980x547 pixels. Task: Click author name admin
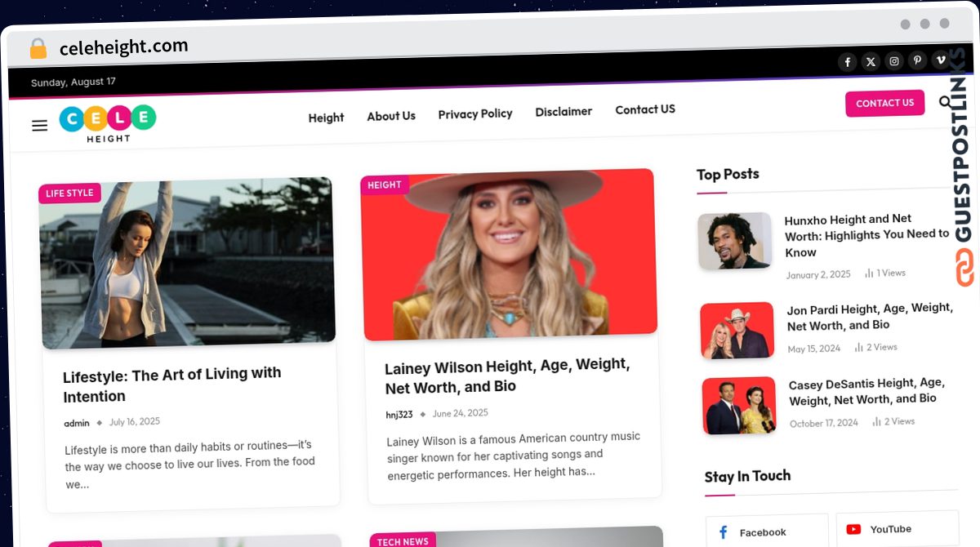(77, 423)
